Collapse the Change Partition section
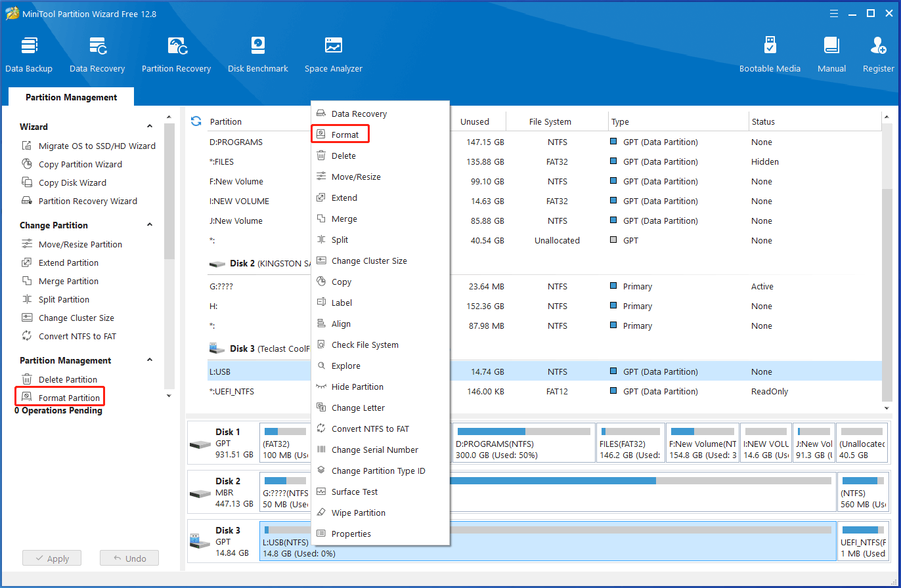Viewport: 901px width, 588px height. click(150, 225)
